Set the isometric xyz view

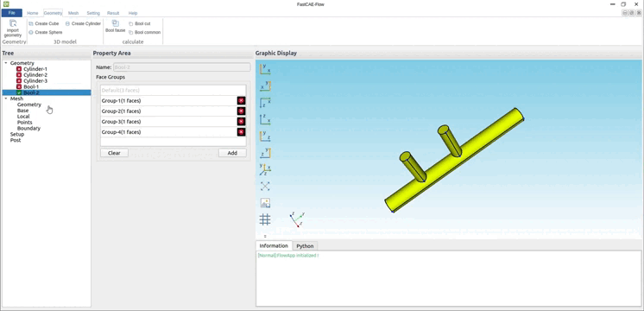(x=265, y=169)
